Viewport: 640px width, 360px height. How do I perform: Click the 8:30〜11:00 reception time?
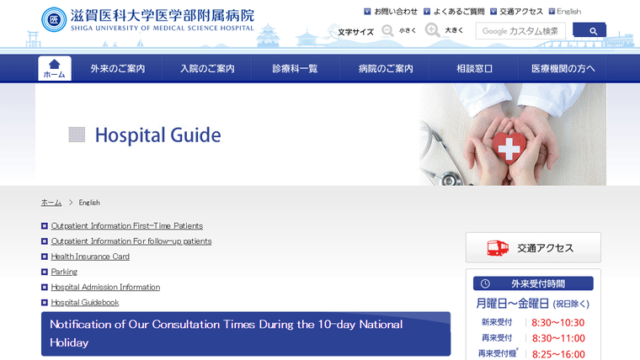point(558,338)
